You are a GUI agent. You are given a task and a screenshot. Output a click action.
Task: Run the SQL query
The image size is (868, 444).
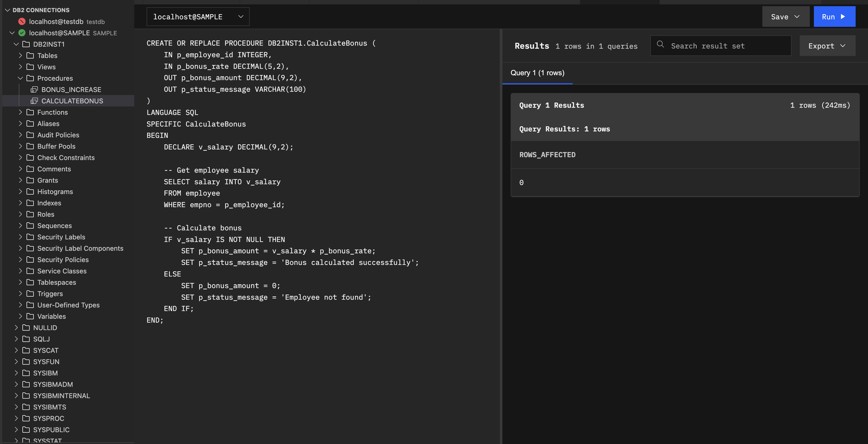(834, 16)
